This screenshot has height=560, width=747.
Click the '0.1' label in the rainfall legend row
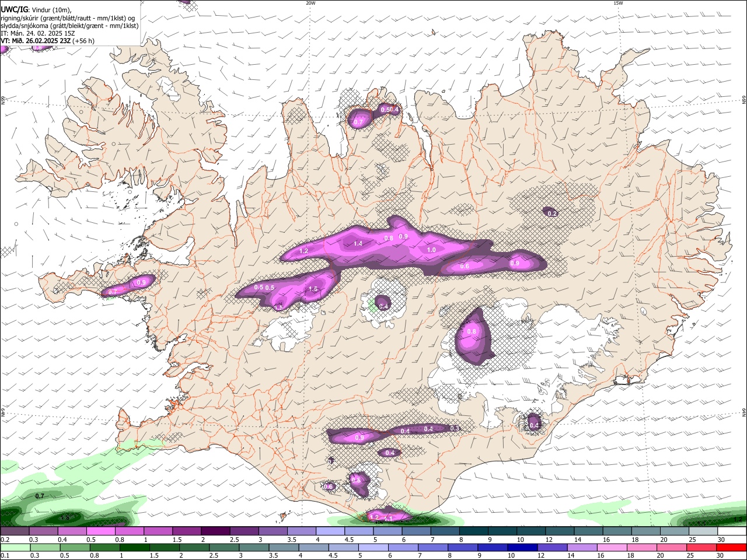(x=5, y=556)
